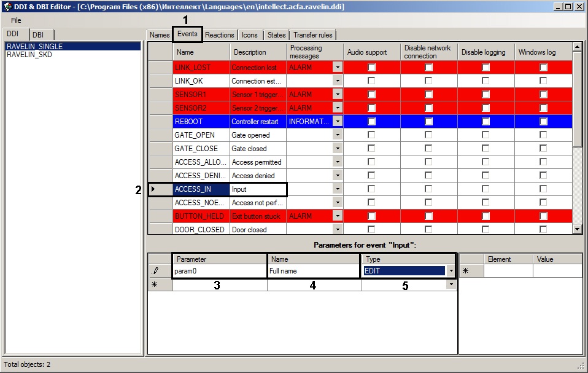Check Windows log for REBOOT event
The image size is (588, 373).
point(543,122)
